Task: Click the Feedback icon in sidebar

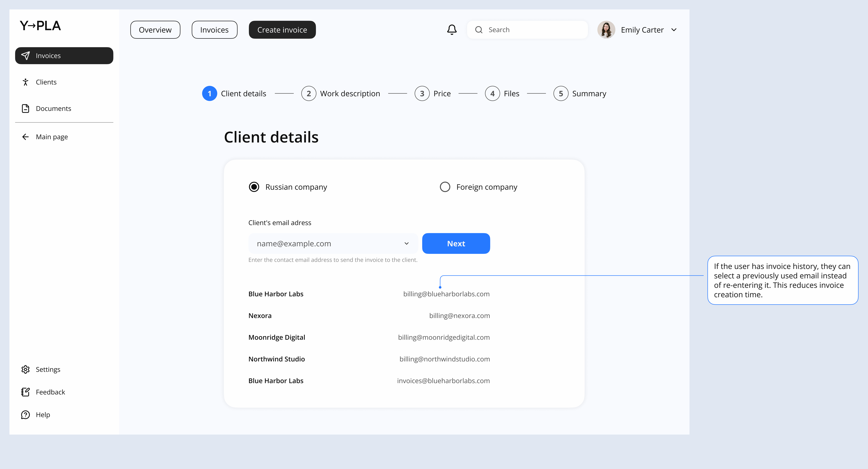Action: coord(26,392)
